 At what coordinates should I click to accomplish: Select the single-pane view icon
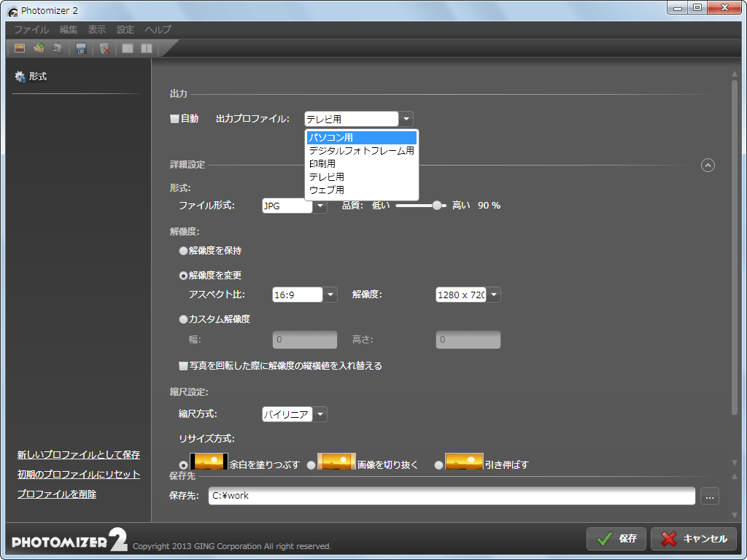click(x=127, y=48)
